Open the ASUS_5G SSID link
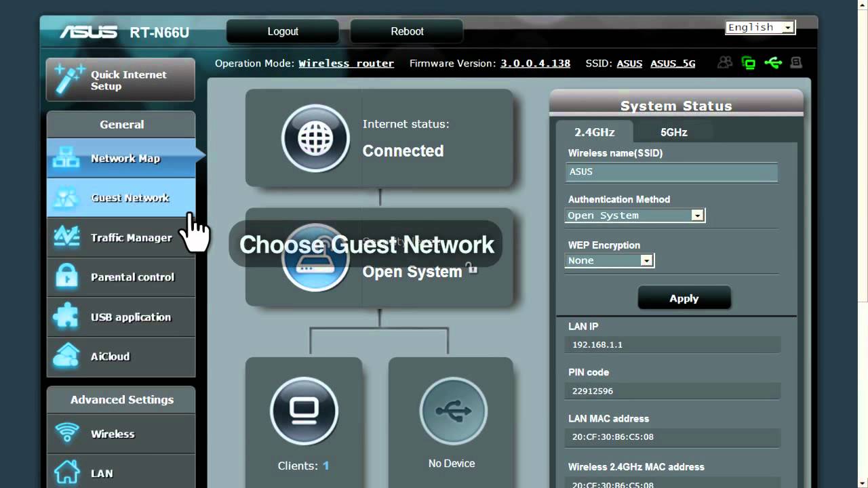Image resolution: width=868 pixels, height=488 pixels. coord(673,63)
